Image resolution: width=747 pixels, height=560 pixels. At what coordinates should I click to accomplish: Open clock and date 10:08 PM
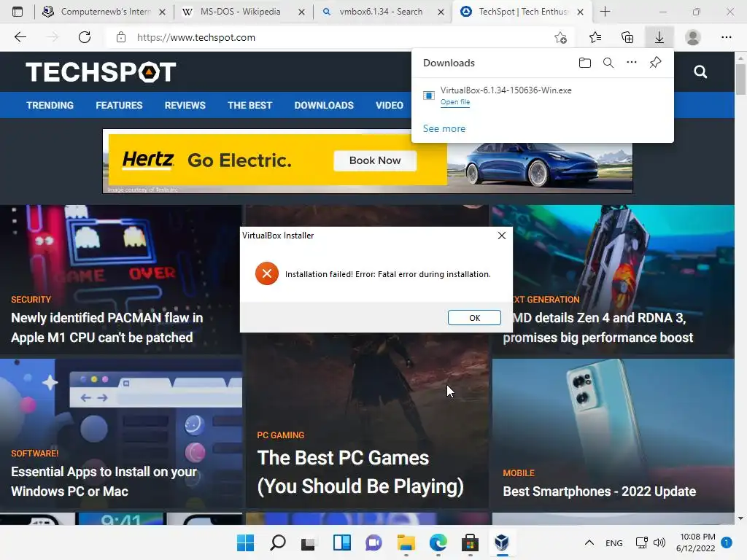point(695,542)
